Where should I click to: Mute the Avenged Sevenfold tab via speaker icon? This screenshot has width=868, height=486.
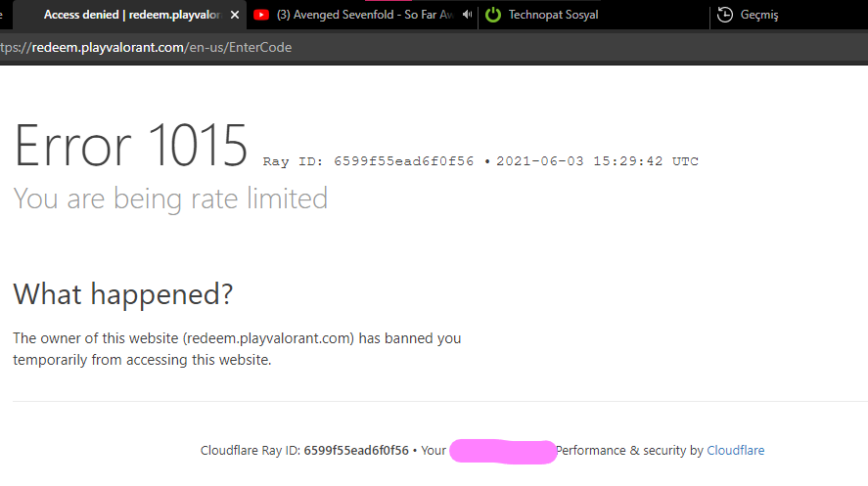tap(467, 15)
